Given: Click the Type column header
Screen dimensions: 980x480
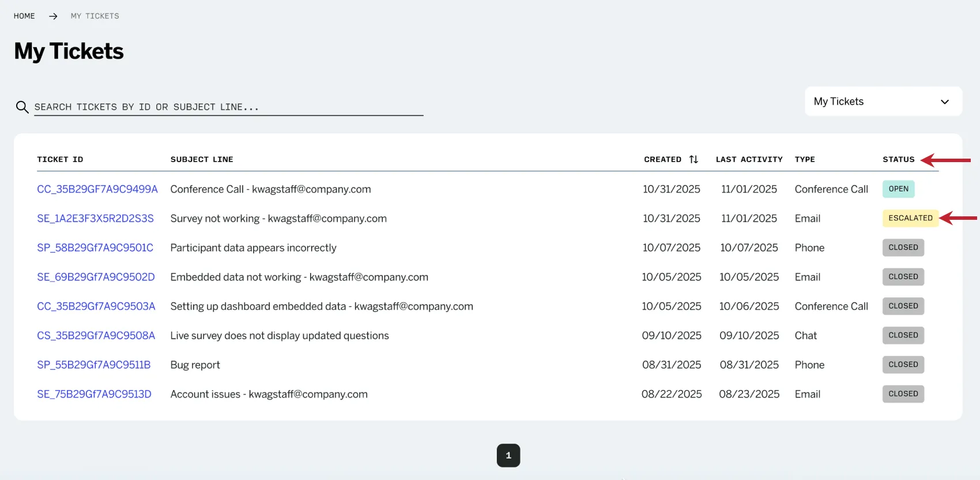Looking at the screenshot, I should tap(805, 159).
